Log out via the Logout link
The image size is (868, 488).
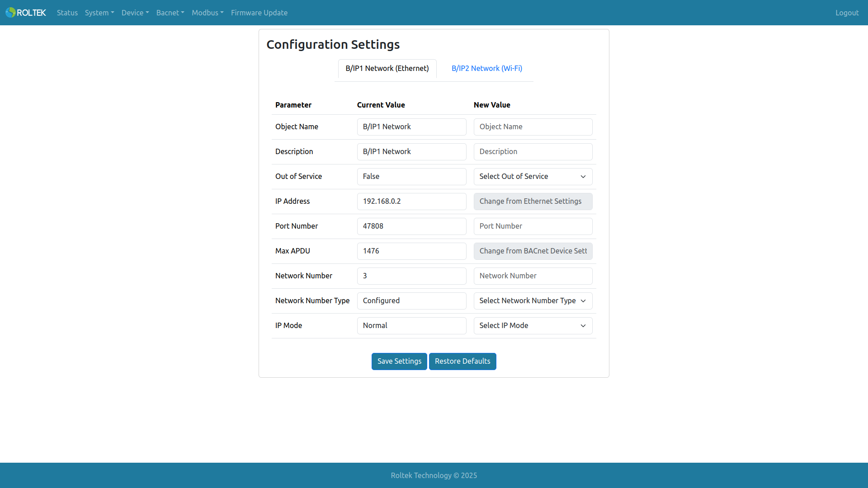(x=847, y=13)
